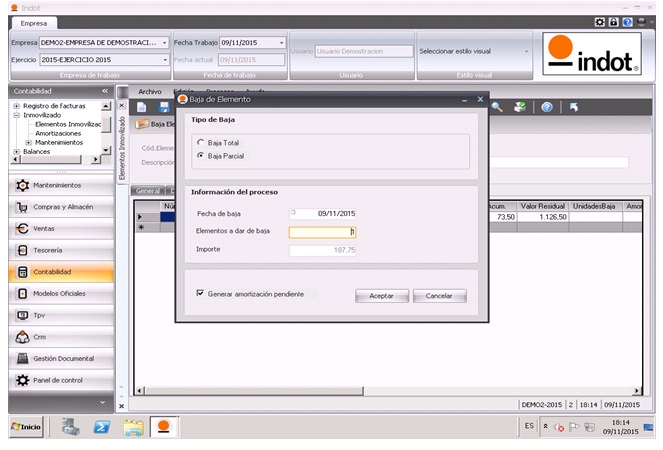Image resolution: width=663 pixels, height=450 pixels.
Task: Select the Baja Total radio option
Action: click(x=201, y=143)
